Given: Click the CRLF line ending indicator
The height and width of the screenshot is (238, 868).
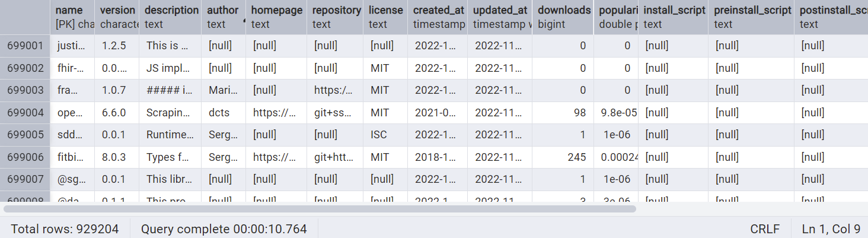Looking at the screenshot, I should point(765,229).
